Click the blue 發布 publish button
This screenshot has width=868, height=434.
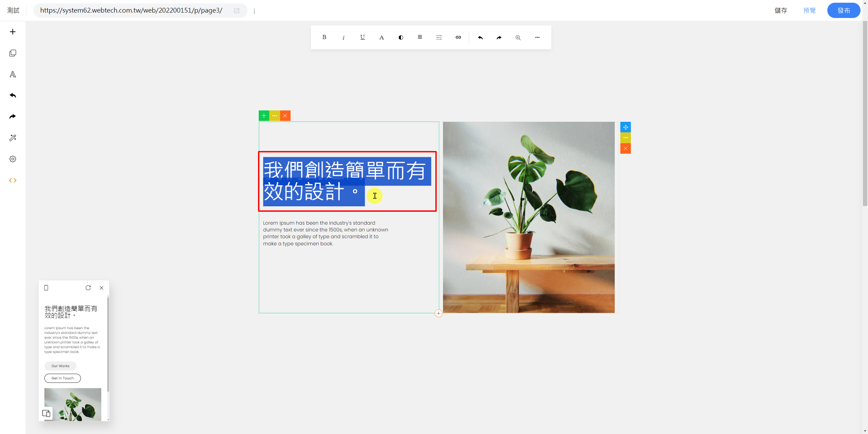coord(843,11)
